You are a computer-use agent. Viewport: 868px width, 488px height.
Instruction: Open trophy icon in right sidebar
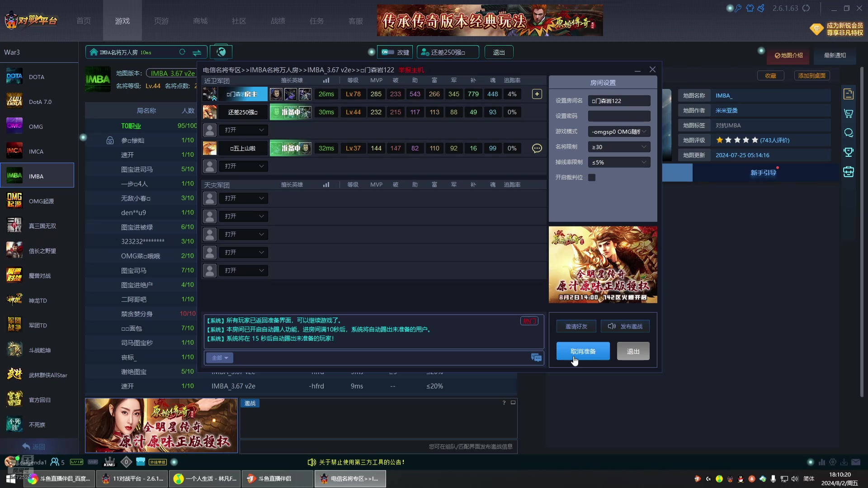(x=849, y=152)
